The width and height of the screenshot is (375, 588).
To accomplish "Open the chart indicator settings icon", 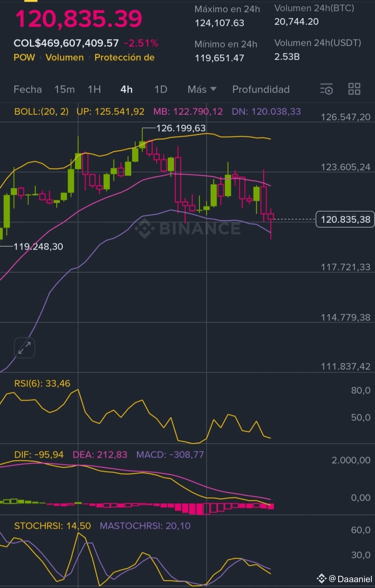I will [x=326, y=89].
